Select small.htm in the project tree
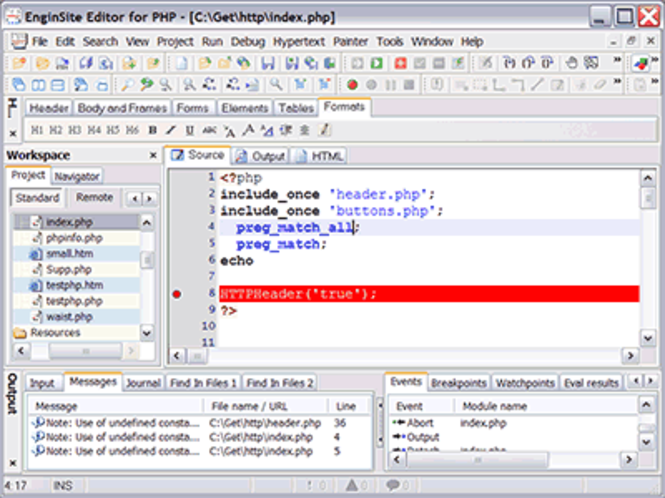665x498 pixels. 70,254
